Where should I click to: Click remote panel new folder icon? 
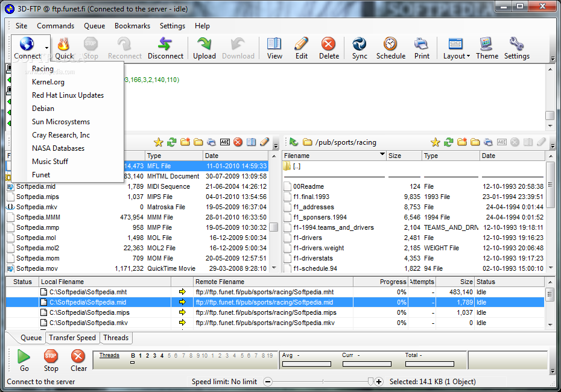tap(462, 142)
